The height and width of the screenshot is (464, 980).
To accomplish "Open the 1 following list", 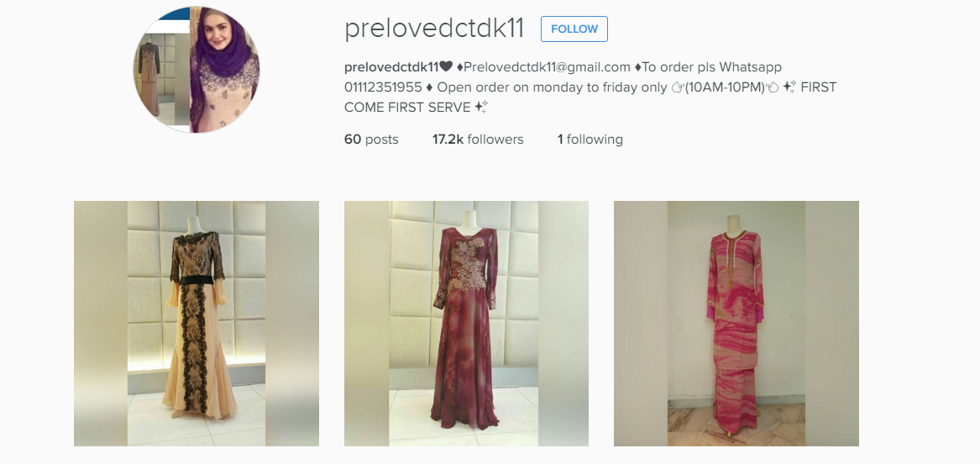I will 590,140.
